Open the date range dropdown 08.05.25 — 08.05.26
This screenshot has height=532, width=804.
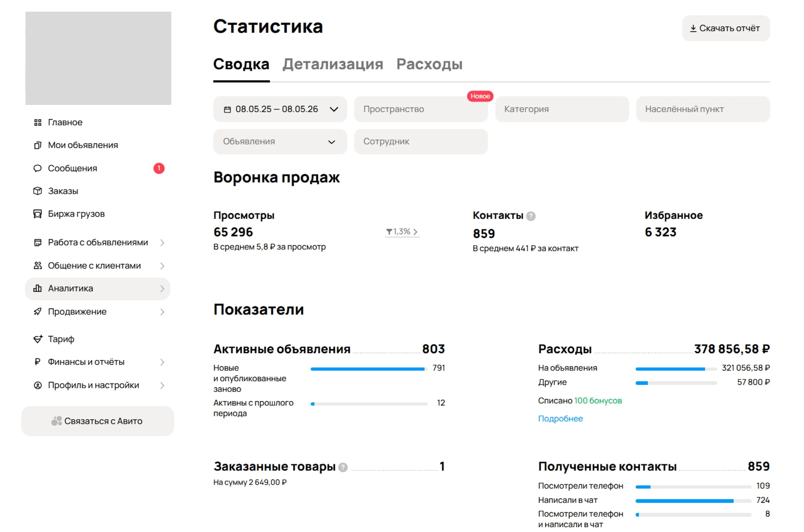280,109
